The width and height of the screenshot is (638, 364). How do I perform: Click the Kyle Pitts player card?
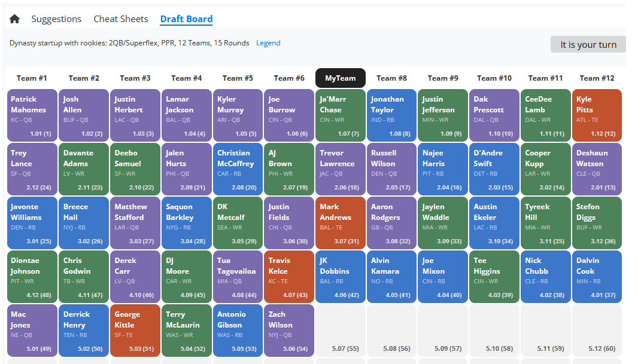597,115
